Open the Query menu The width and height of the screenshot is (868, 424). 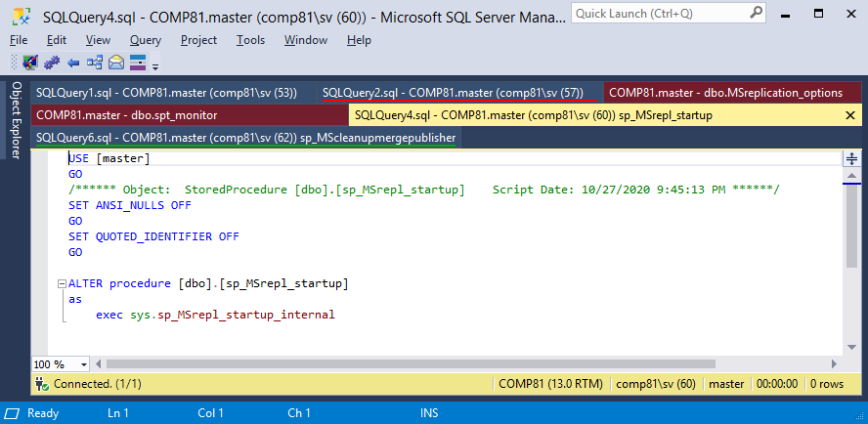tap(146, 40)
